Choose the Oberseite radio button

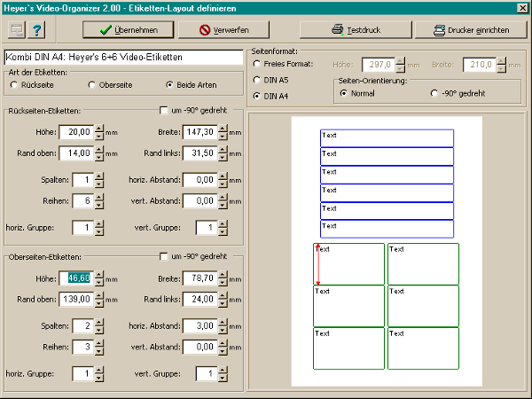(x=92, y=85)
